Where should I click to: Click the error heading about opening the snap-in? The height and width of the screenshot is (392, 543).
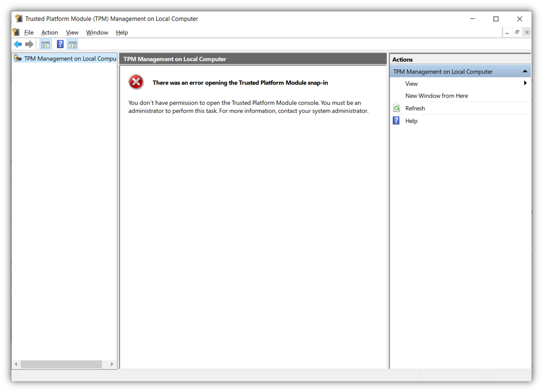pyautogui.click(x=240, y=83)
